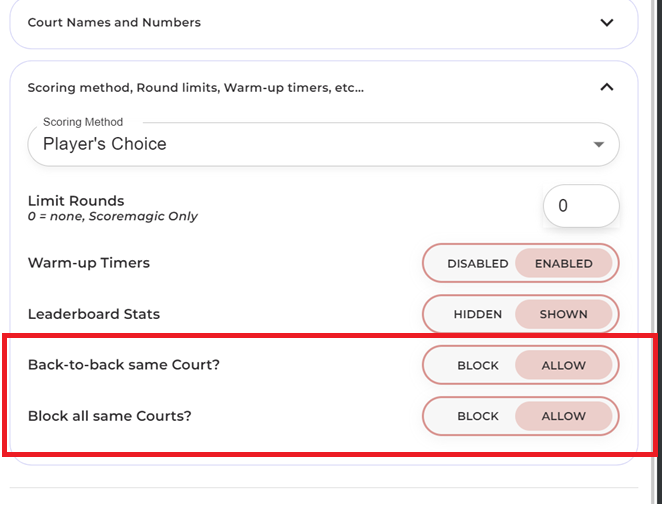This screenshot has width=662, height=516.
Task: Open the Scoring Method dropdown
Action: pos(323,144)
